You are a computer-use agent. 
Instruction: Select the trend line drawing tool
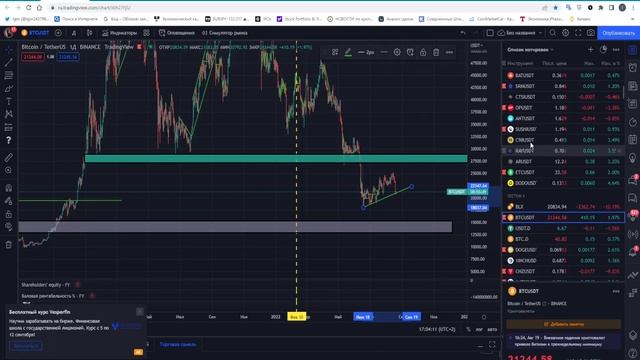9,62
